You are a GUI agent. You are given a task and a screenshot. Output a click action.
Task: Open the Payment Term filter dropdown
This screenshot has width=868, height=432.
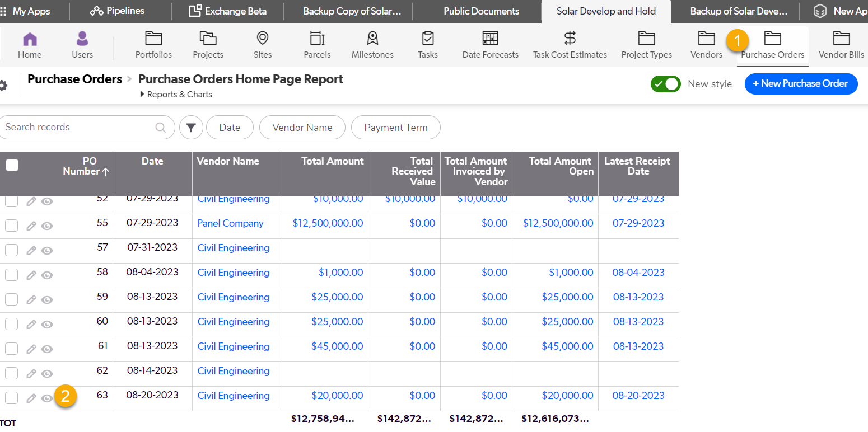pyautogui.click(x=396, y=128)
